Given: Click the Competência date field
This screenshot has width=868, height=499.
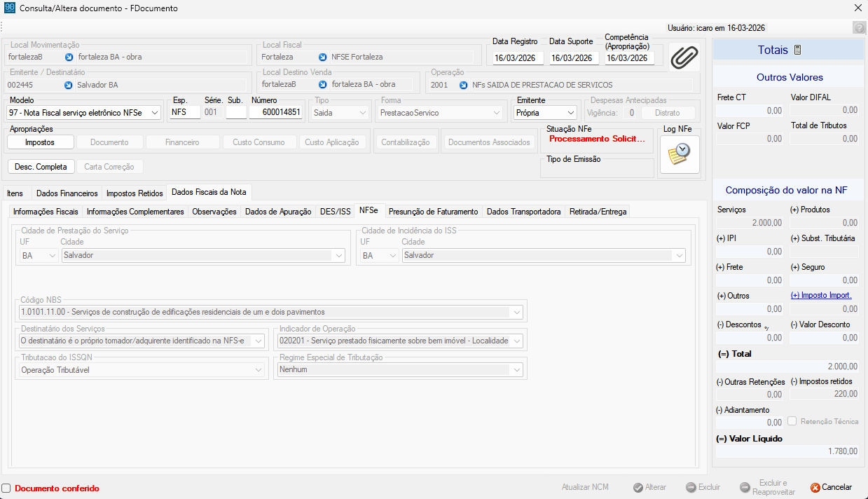Looking at the screenshot, I should (x=629, y=58).
